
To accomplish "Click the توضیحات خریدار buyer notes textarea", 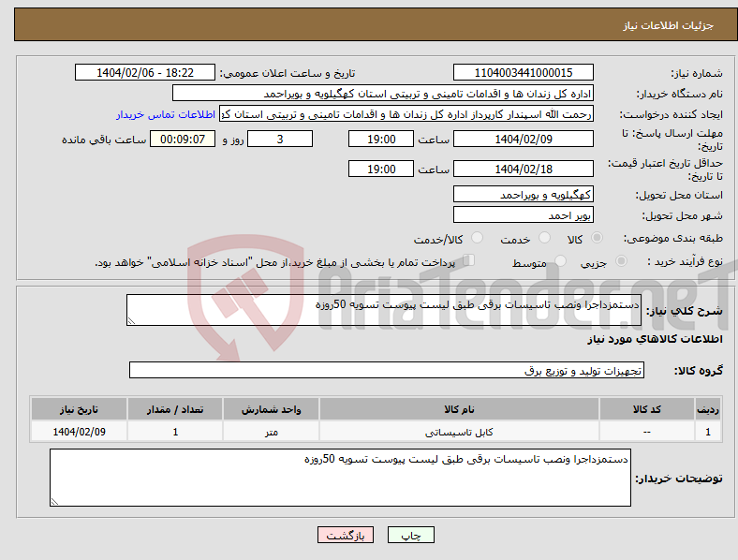I will tap(340, 478).
